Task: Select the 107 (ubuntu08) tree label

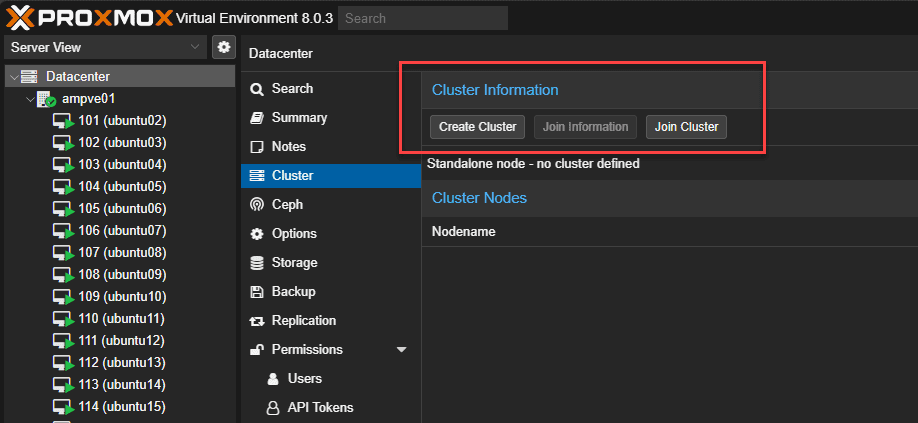Action: 122,253
